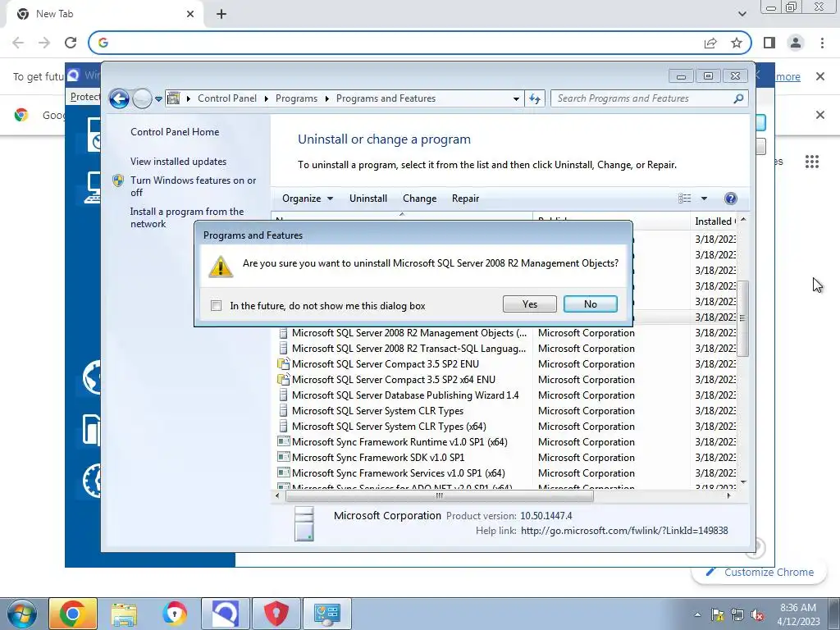Expand the address bar history dropdown

[516, 98]
